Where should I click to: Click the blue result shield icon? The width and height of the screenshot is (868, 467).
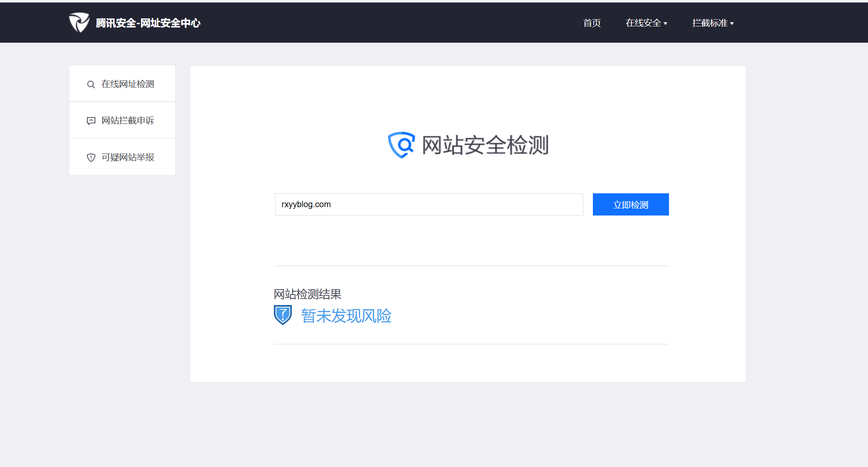pos(283,315)
